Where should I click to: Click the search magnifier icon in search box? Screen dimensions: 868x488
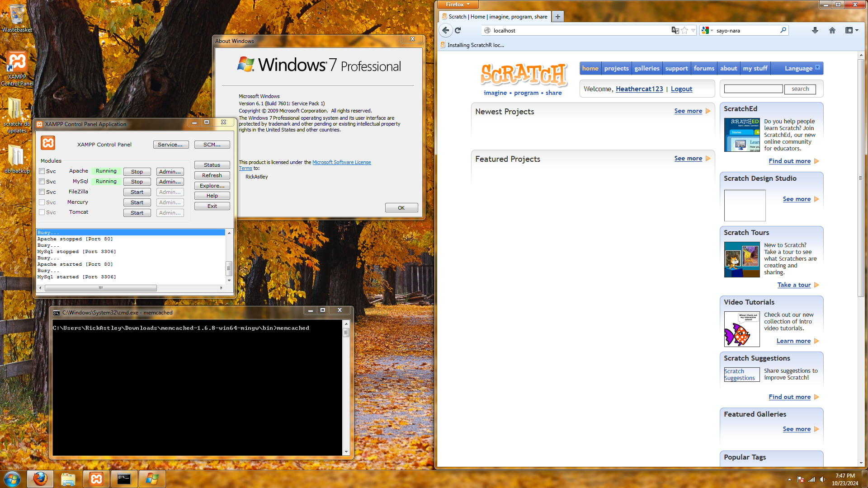click(783, 30)
